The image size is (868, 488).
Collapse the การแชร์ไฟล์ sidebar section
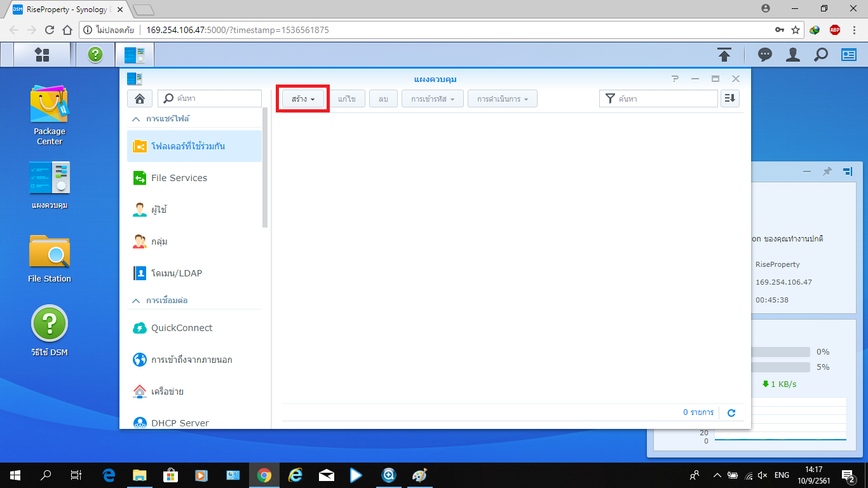click(x=135, y=119)
